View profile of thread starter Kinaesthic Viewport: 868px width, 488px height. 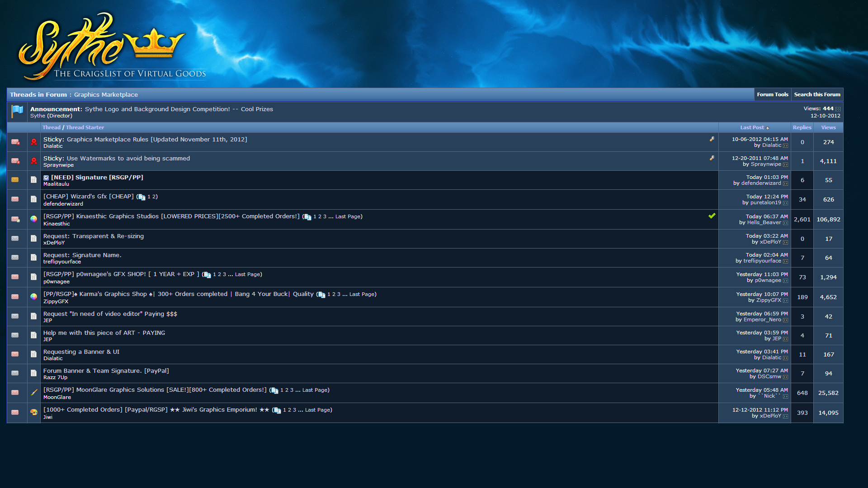pos(57,224)
